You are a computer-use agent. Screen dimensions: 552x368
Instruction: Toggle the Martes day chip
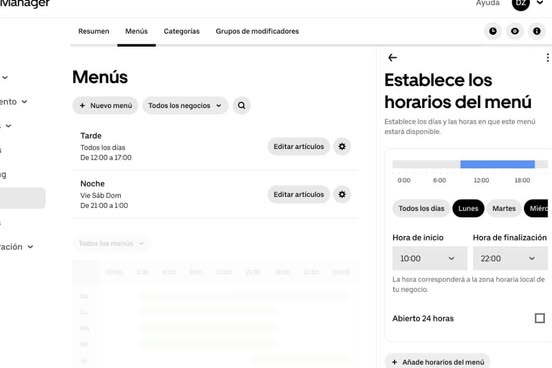click(x=504, y=208)
